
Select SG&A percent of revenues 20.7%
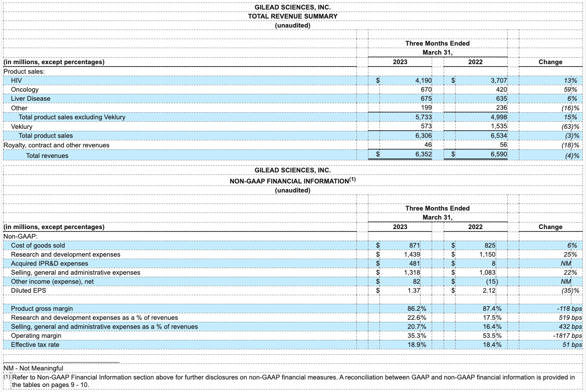[x=417, y=327]
